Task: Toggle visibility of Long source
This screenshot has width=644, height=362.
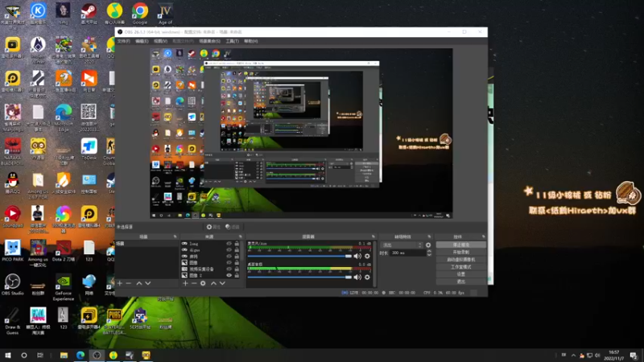Action: 229,244
